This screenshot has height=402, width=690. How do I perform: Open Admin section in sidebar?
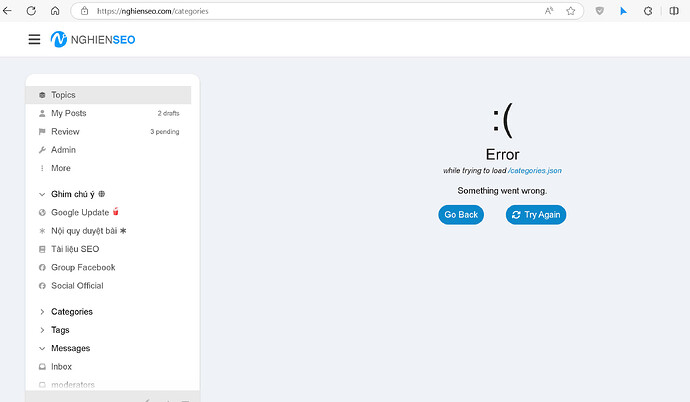(x=108, y=150)
